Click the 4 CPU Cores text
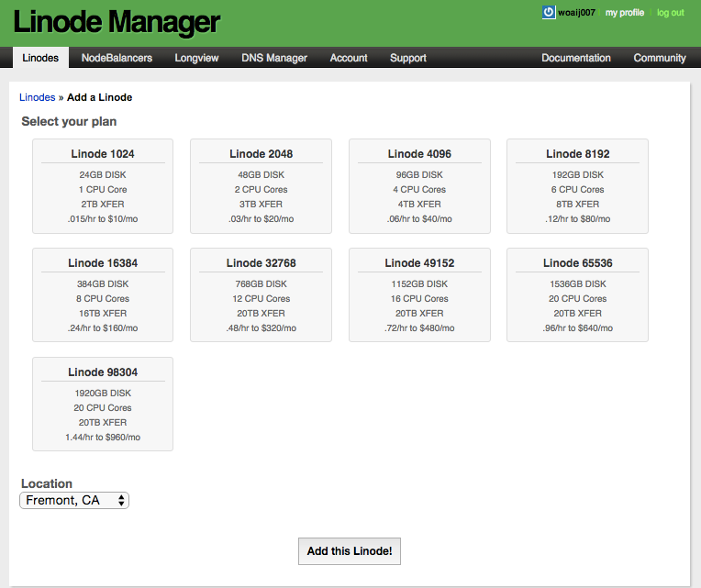 click(419, 190)
